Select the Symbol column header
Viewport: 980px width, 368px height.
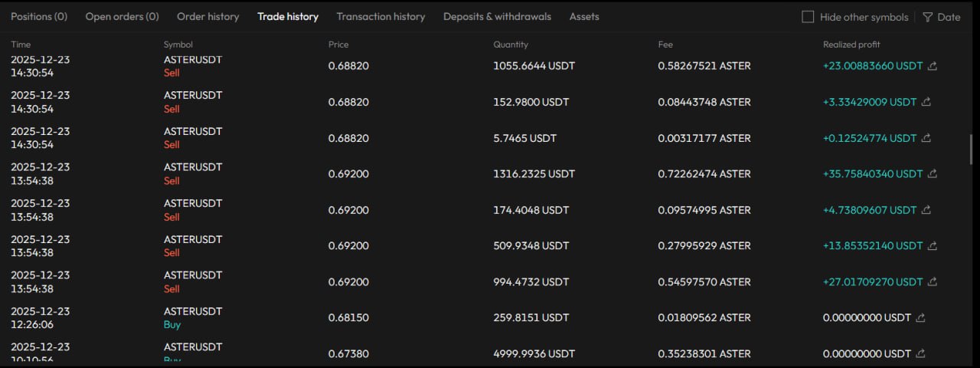pyautogui.click(x=178, y=44)
